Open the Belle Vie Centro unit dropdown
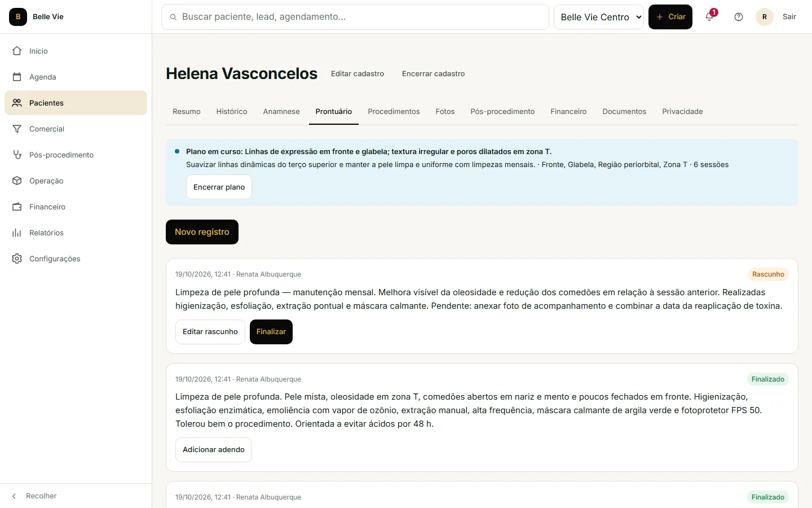This screenshot has height=508, width=812. click(599, 17)
